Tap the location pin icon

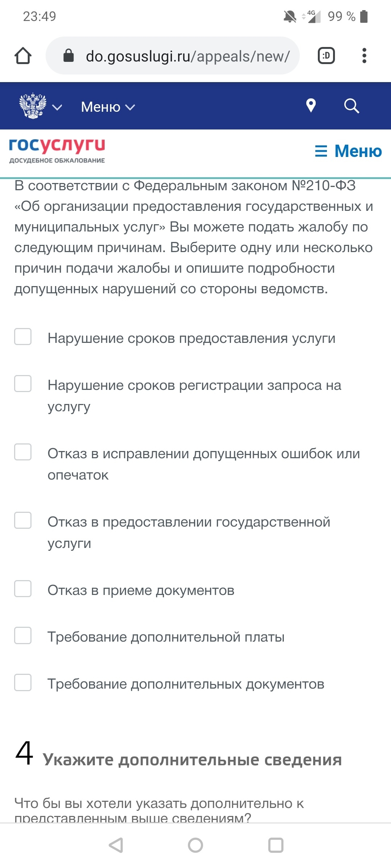(311, 106)
